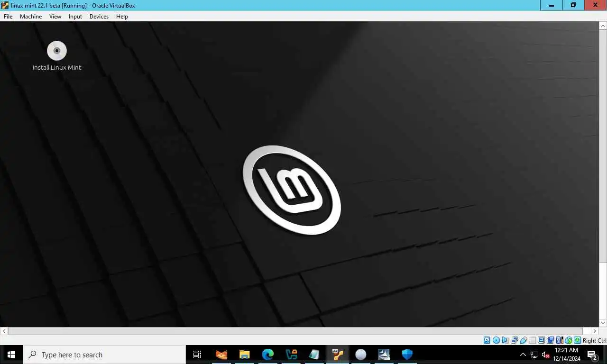Click the Right Ctrl host key label
This screenshot has width=607, height=364.
tap(595, 340)
